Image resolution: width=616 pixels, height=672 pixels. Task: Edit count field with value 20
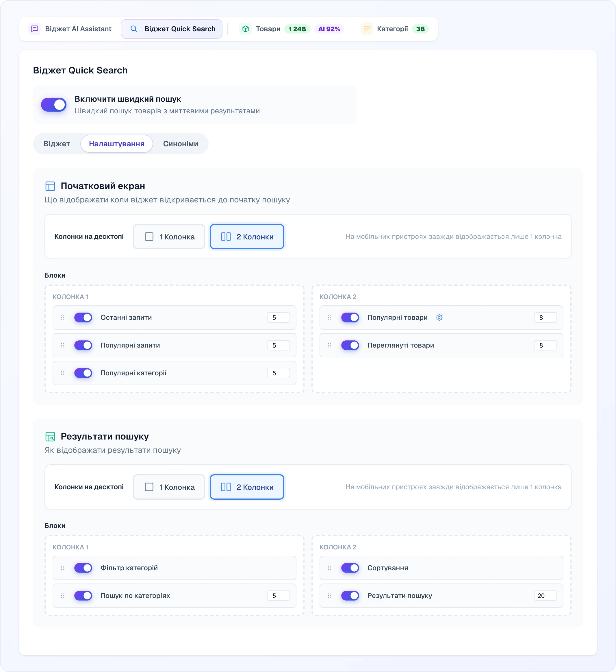click(545, 595)
